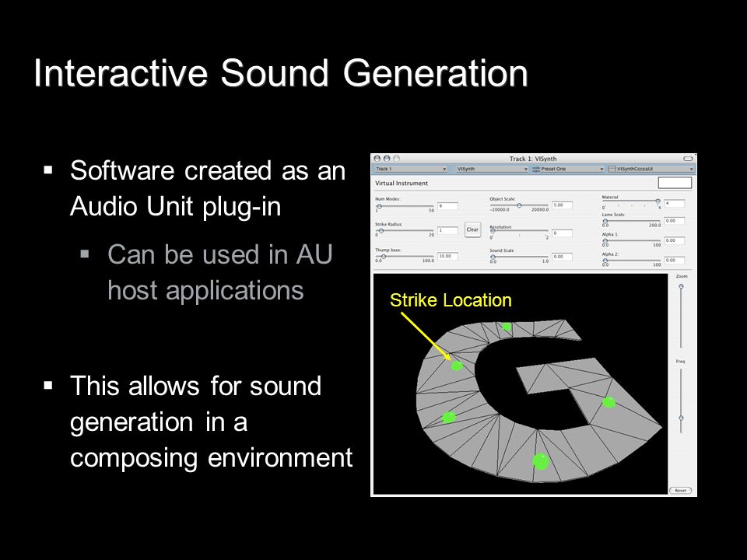The width and height of the screenshot is (747, 560).
Task: Click the "Object Scale:" label
Action: click(x=503, y=199)
